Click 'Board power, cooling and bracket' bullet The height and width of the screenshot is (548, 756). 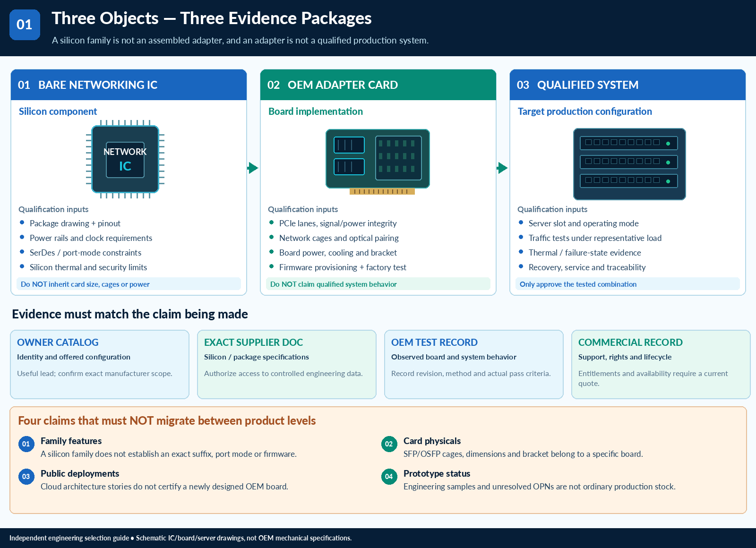tap(338, 253)
